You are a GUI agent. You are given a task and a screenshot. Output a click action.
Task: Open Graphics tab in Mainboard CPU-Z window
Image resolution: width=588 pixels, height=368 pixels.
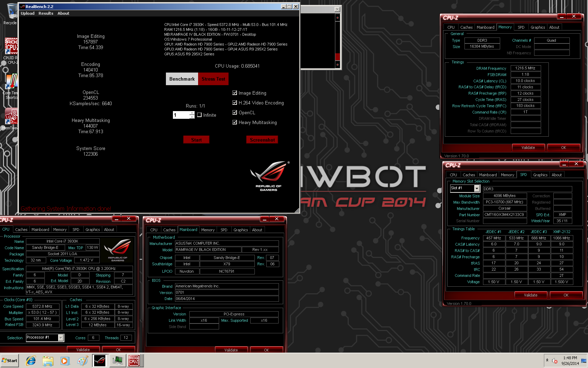coord(241,230)
